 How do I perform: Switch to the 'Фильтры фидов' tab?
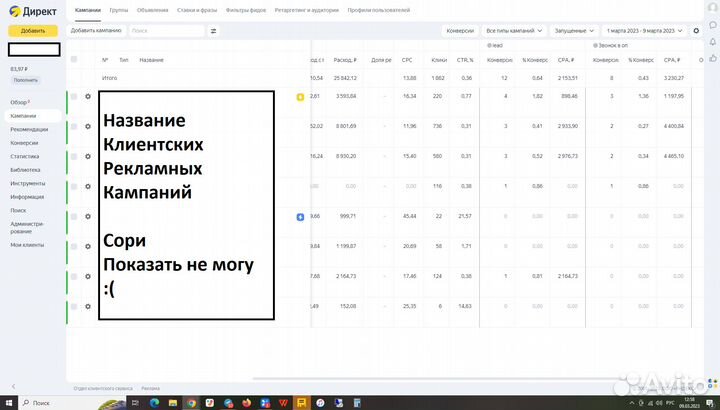pos(246,10)
